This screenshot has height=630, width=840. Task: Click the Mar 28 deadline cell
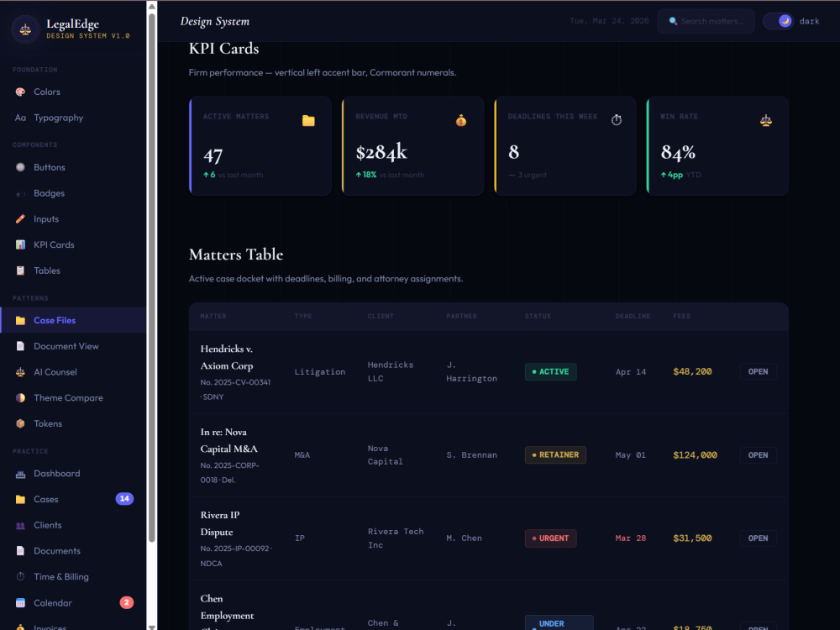coord(631,538)
